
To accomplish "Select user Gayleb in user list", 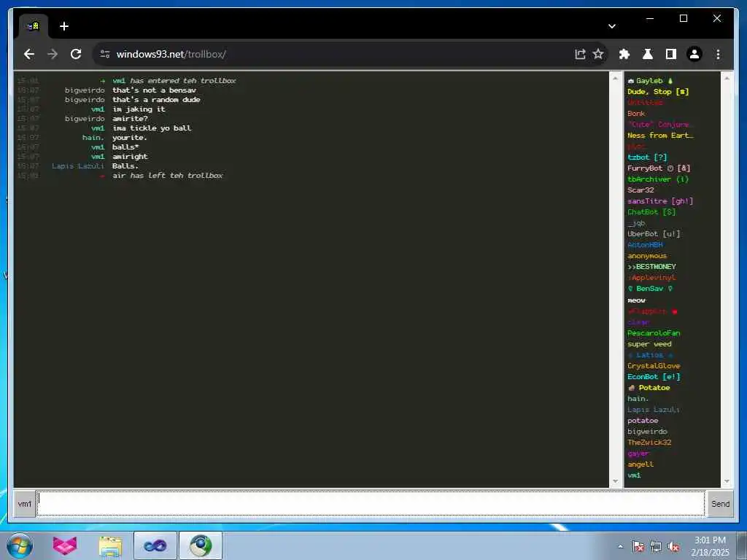I will pyautogui.click(x=650, y=81).
